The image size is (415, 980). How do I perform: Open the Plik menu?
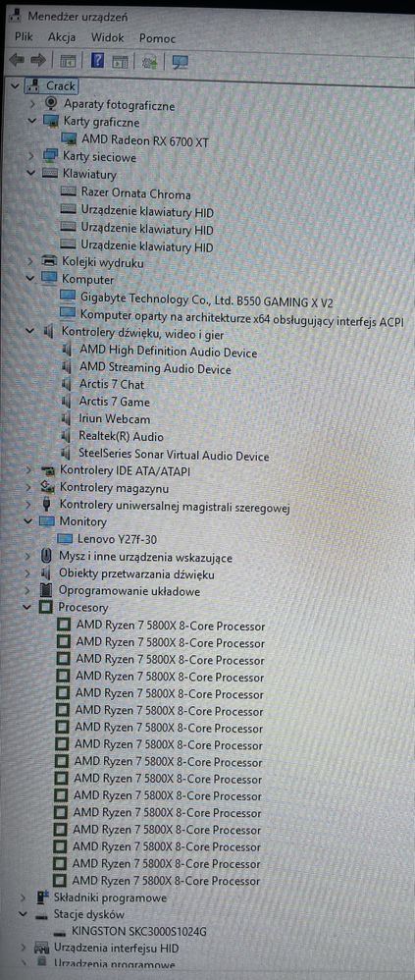coord(24,37)
